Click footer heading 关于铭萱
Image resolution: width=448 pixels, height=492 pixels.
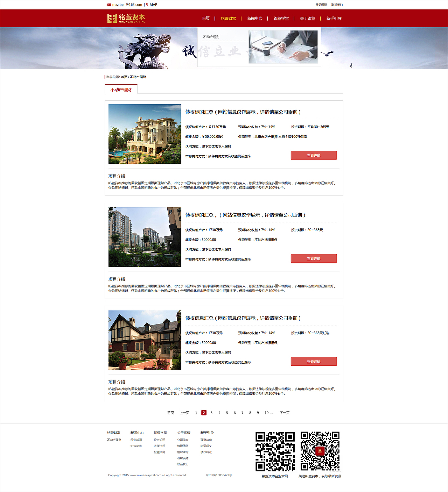[x=184, y=433]
